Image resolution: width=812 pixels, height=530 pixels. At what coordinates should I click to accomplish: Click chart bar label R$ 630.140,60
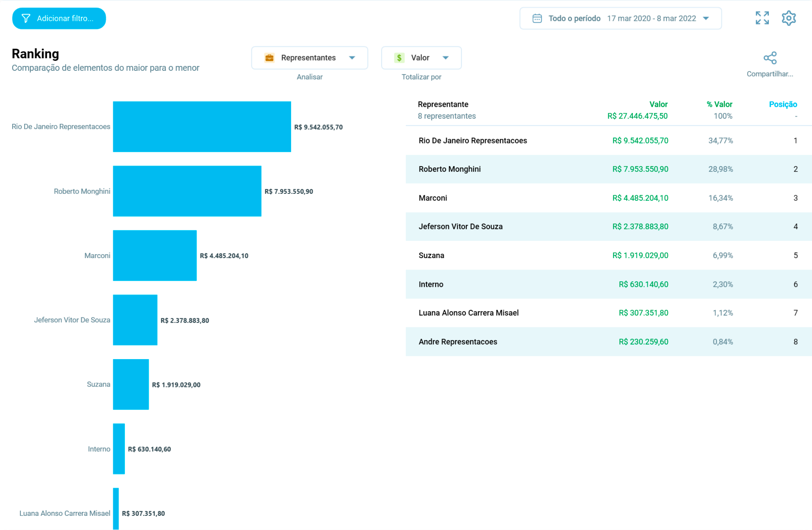[149, 449]
